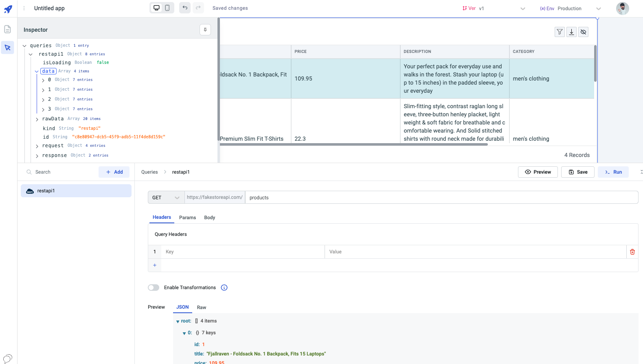The height and width of the screenshot is (364, 643).
Task: Open the pages icon in the left sidebar
Action: 7,29
